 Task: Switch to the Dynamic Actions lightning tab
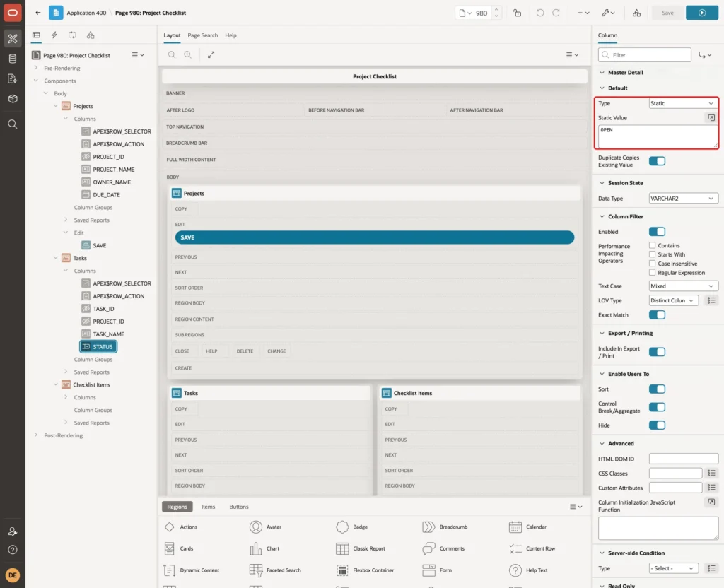coord(54,35)
